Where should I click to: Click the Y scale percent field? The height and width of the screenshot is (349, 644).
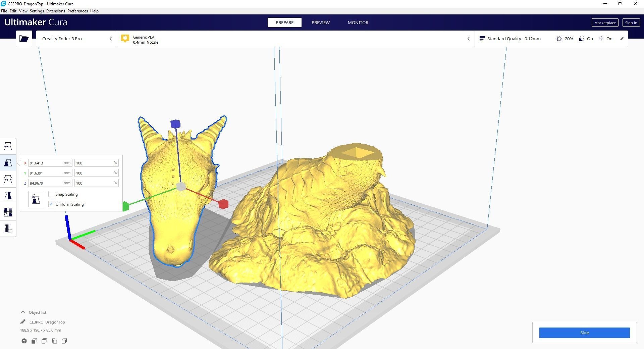[x=96, y=173]
